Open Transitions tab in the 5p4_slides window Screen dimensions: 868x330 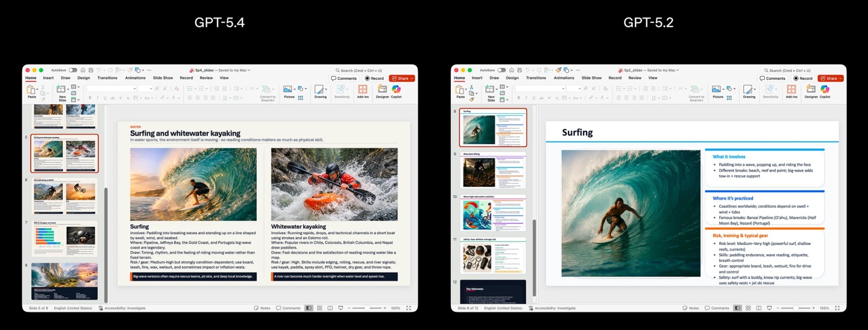[107, 78]
